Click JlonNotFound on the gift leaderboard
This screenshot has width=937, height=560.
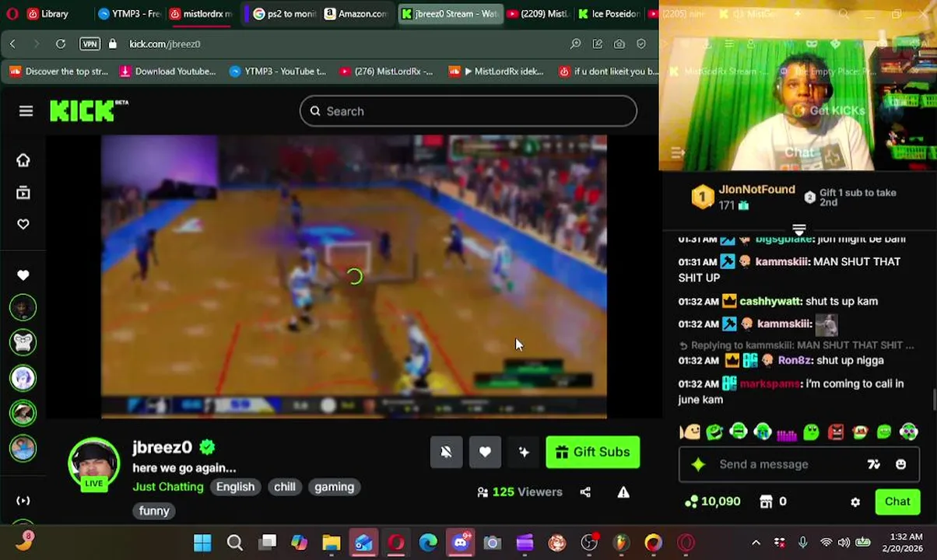pos(756,190)
